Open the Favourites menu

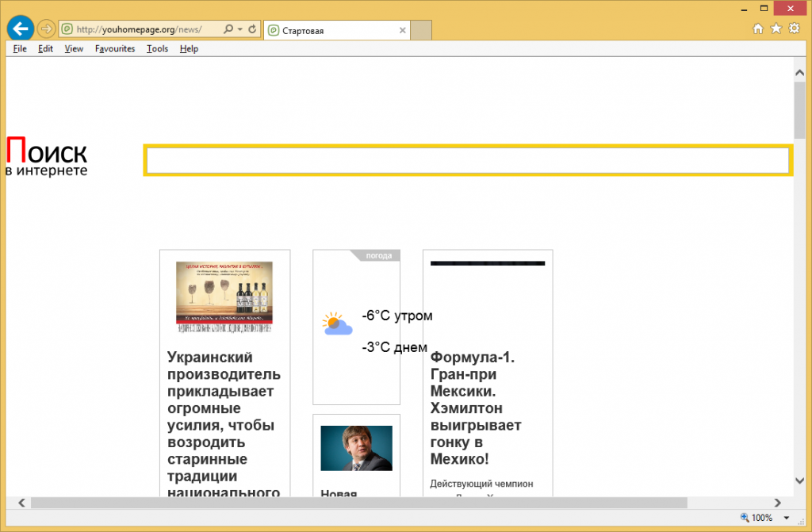[x=115, y=48]
